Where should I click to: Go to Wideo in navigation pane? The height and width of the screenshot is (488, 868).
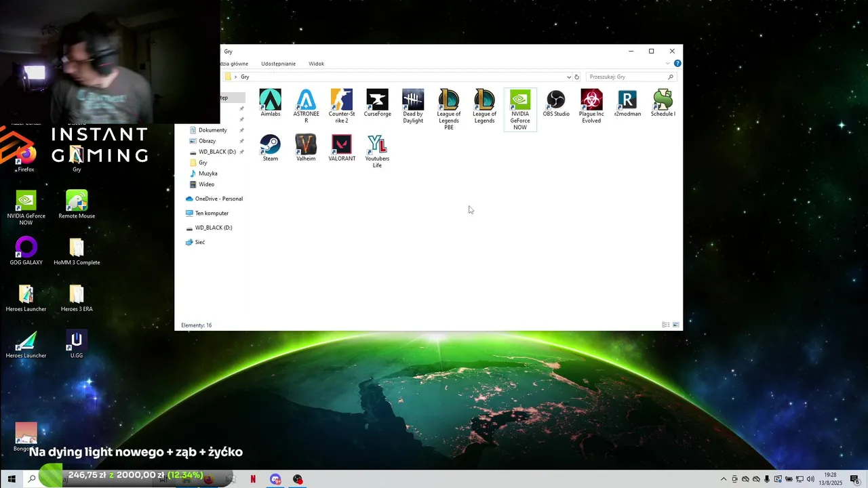pyautogui.click(x=206, y=184)
